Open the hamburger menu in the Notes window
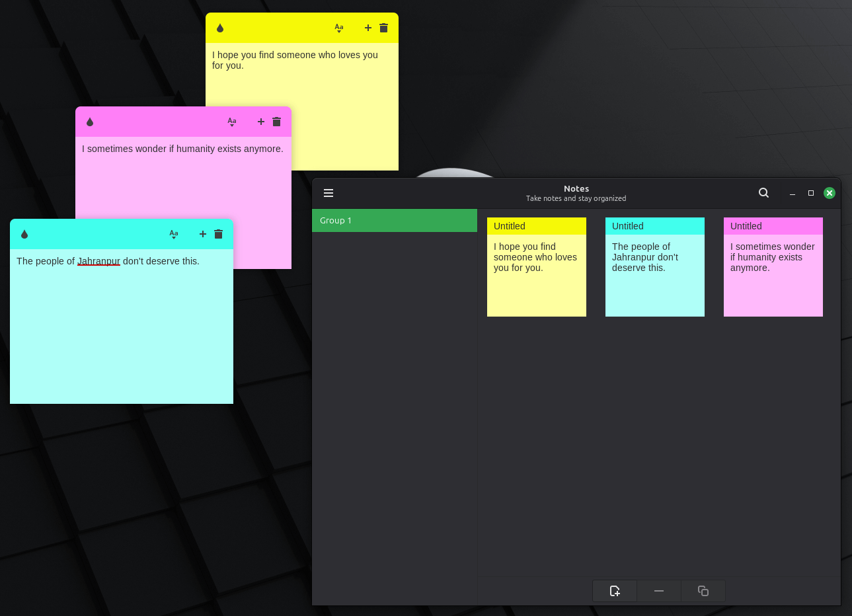Viewport: 852px width, 616px height. pos(329,192)
